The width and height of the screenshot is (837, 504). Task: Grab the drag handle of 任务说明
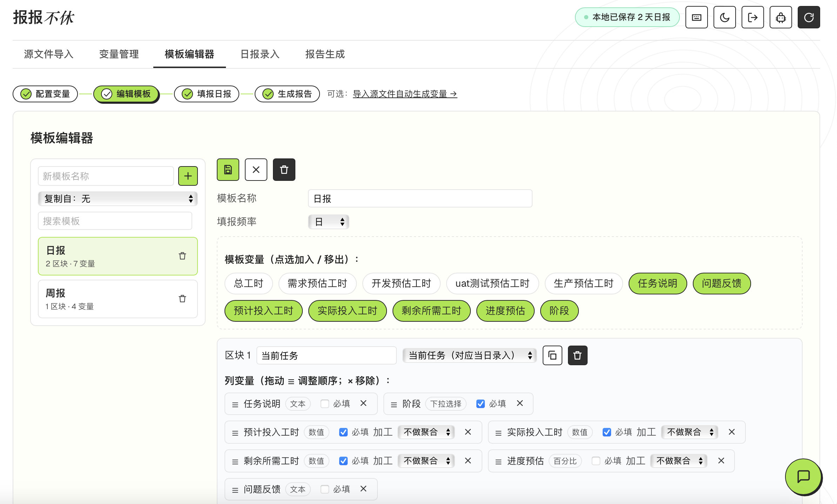tap(235, 404)
